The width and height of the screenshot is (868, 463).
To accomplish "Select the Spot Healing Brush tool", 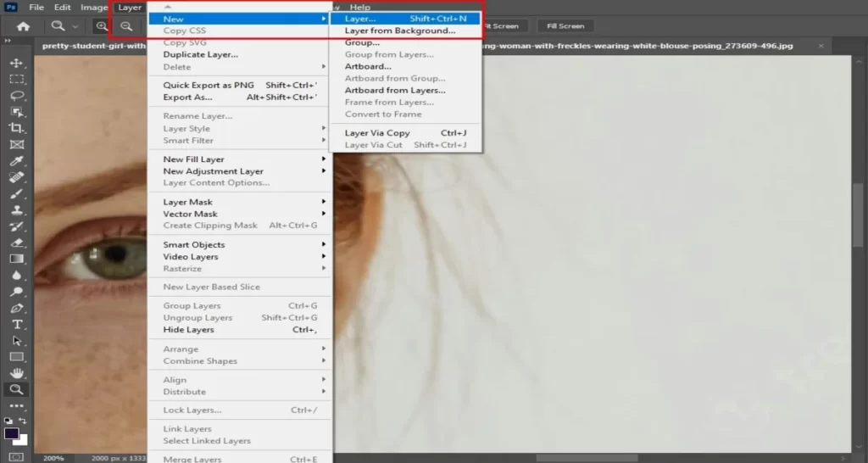I will tap(17, 177).
